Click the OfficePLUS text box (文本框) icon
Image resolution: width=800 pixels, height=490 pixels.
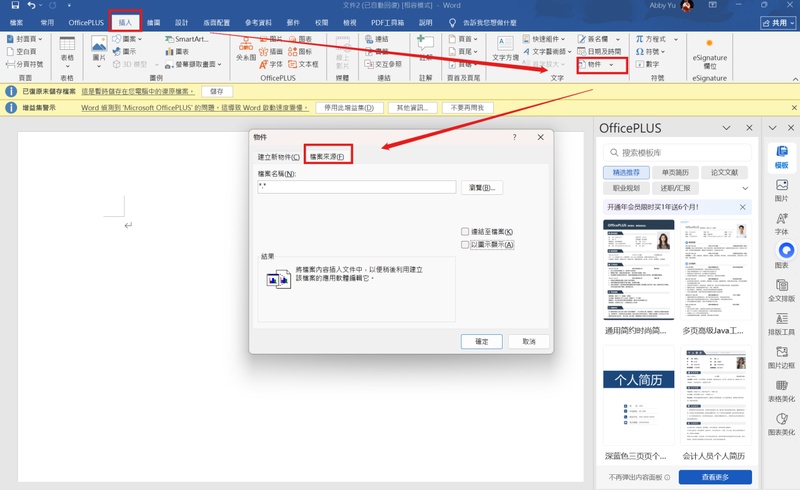click(303, 64)
